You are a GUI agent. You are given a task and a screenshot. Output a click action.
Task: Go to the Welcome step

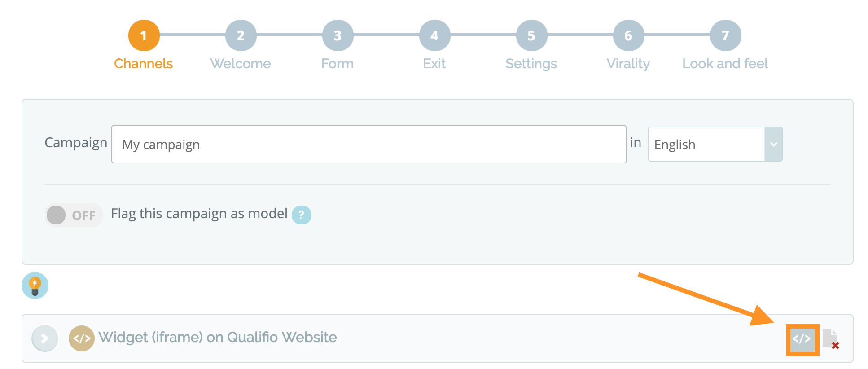coord(241,64)
